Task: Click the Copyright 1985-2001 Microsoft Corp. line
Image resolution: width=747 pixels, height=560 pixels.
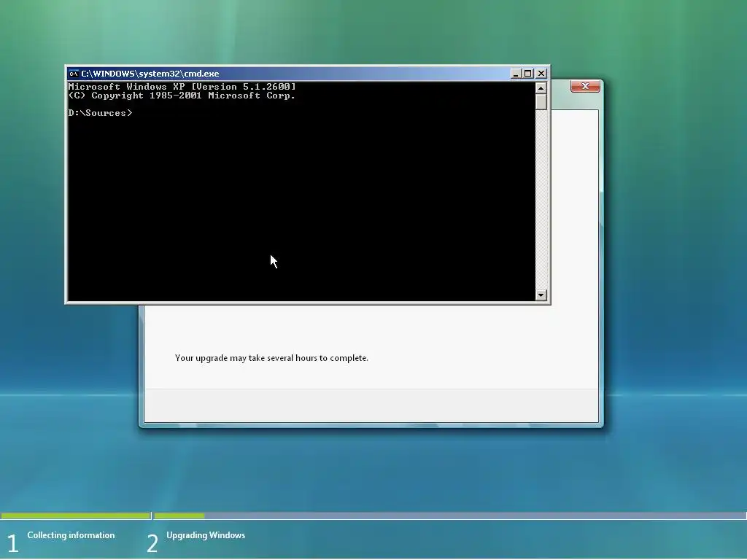Action: point(182,96)
